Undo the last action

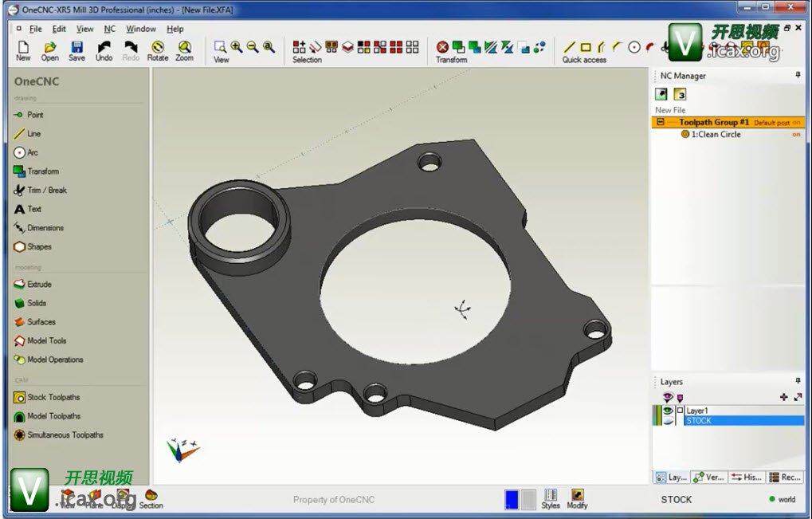(104, 50)
